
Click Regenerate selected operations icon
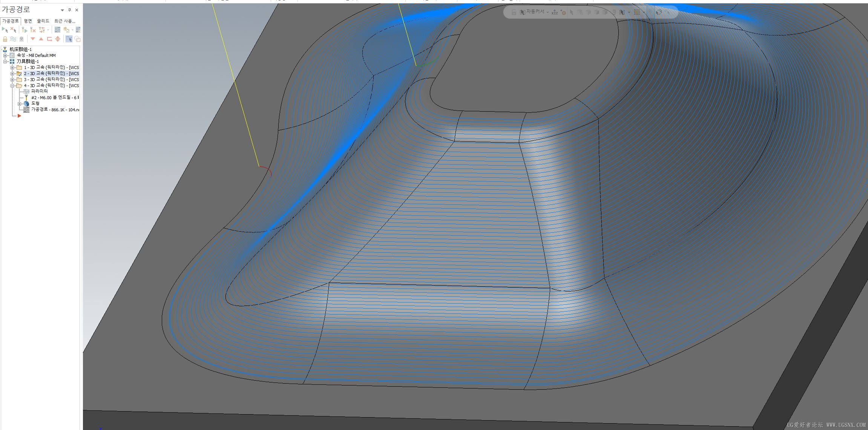point(25,30)
